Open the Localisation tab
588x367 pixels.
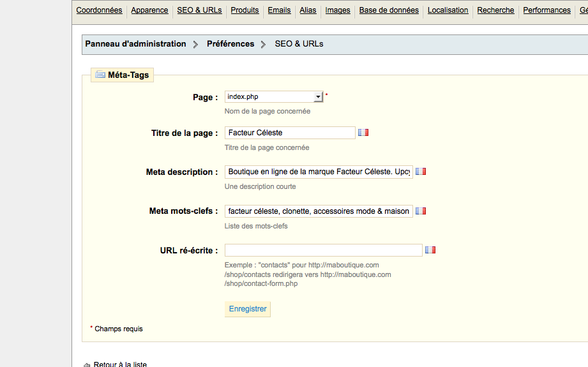point(448,10)
